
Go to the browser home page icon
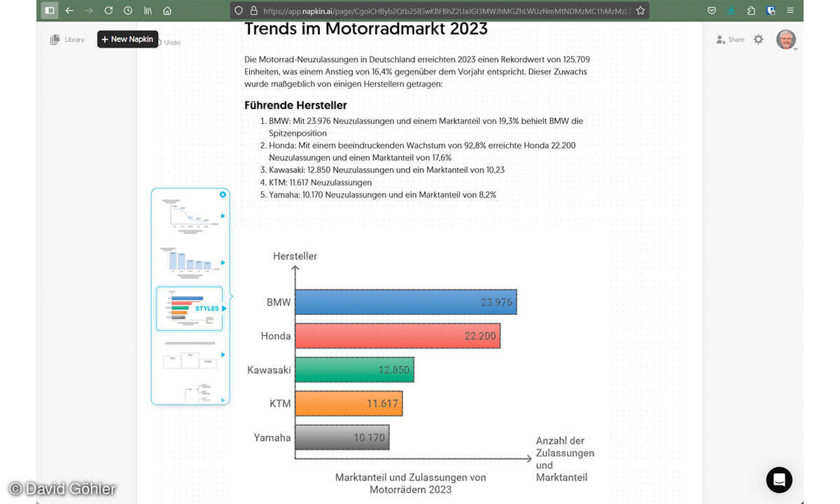tap(167, 10)
